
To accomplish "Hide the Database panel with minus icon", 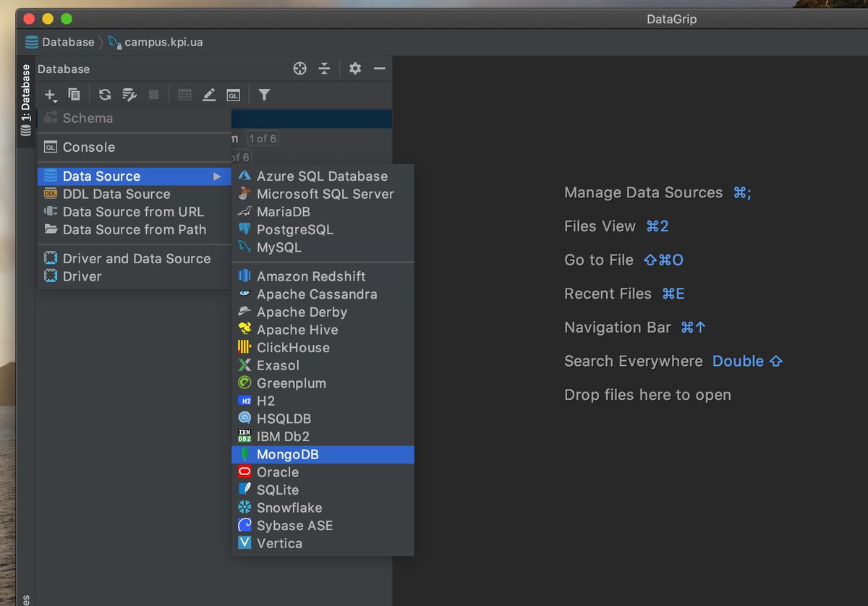I will click(x=379, y=69).
